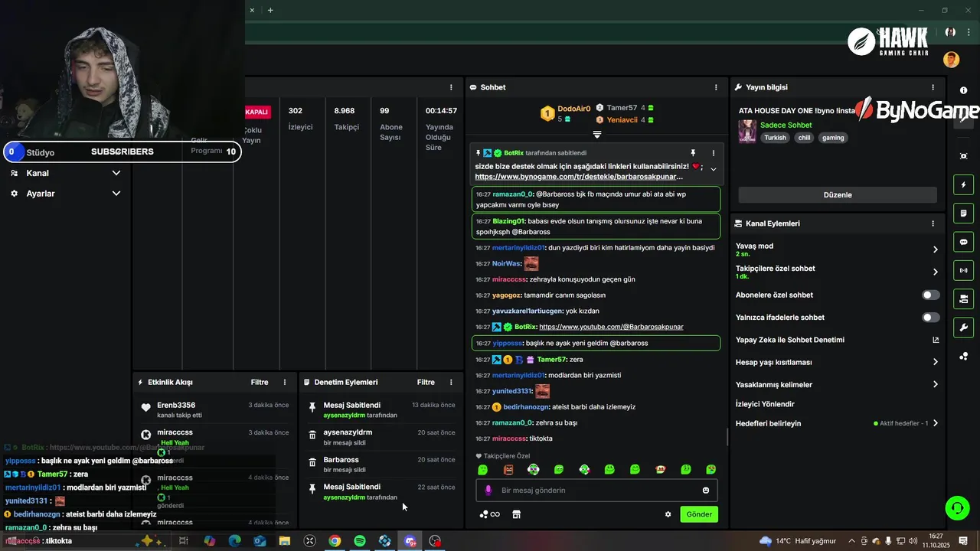Open the shop icon below chat input
Image resolution: width=980 pixels, height=551 pixels.
click(516, 514)
